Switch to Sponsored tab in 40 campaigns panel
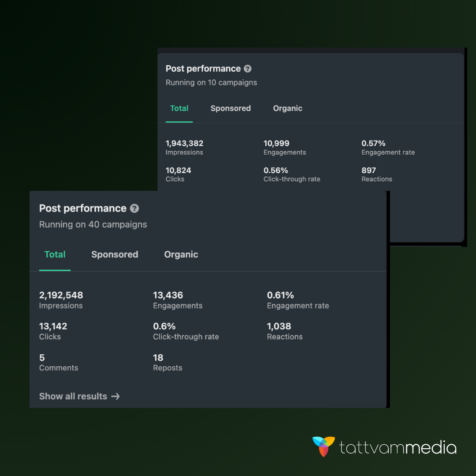 click(x=115, y=254)
